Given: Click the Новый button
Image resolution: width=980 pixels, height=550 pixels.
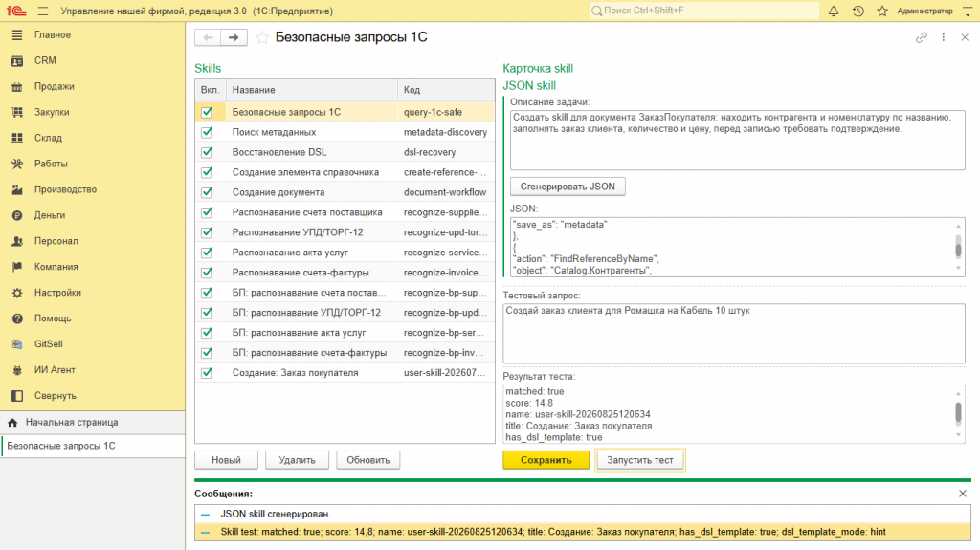Looking at the screenshot, I should click(x=226, y=460).
